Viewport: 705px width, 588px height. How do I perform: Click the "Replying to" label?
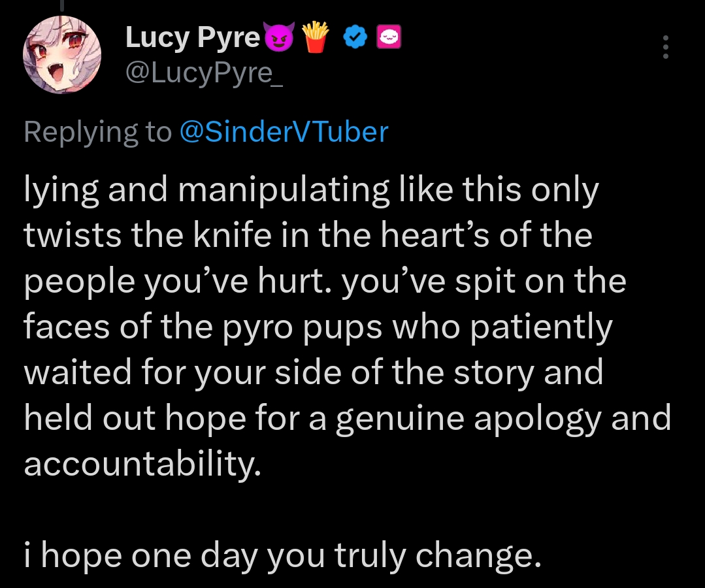point(97,132)
